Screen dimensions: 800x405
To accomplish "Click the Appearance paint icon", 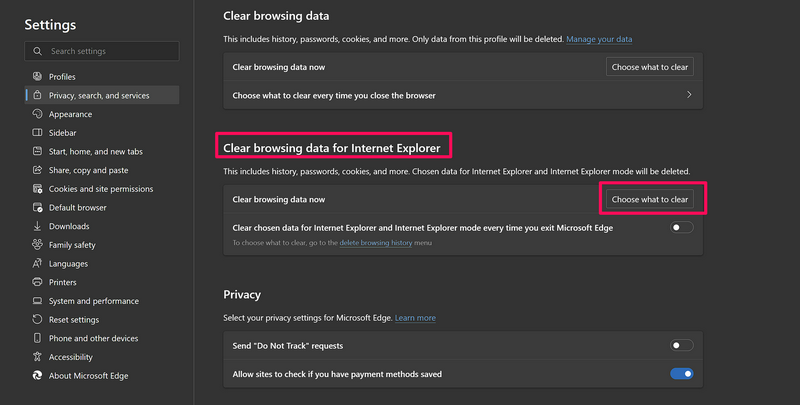I will coord(37,114).
